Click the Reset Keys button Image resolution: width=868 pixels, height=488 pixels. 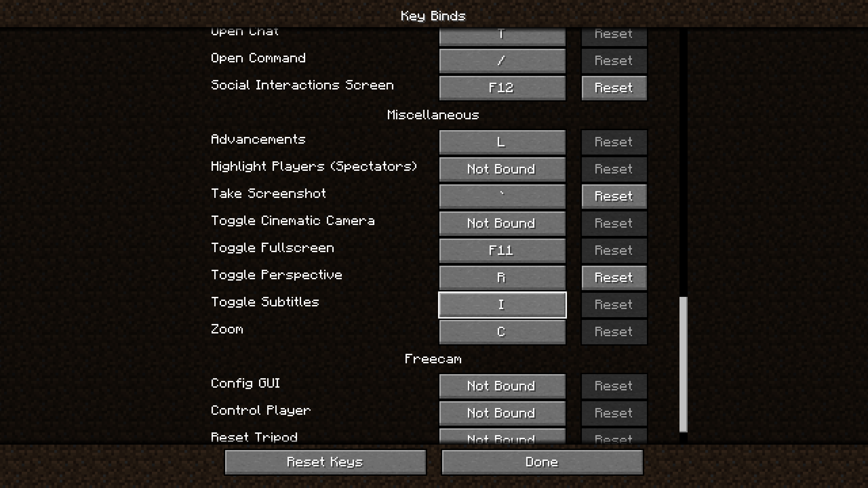click(325, 462)
